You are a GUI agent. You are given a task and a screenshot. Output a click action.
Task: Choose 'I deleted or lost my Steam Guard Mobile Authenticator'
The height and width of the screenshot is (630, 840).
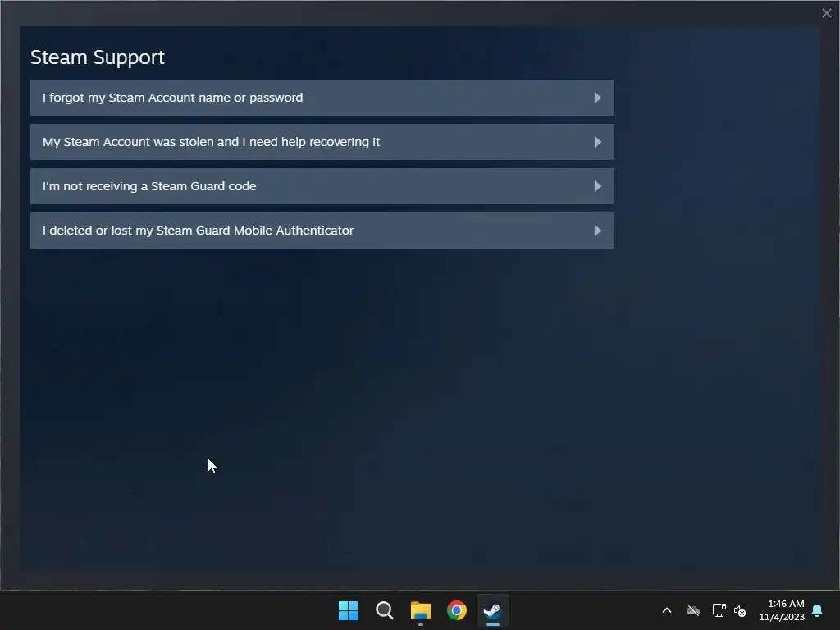coord(322,231)
